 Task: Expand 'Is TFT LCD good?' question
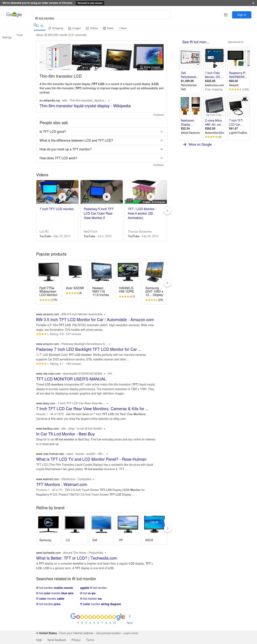pyautogui.click(x=102, y=132)
